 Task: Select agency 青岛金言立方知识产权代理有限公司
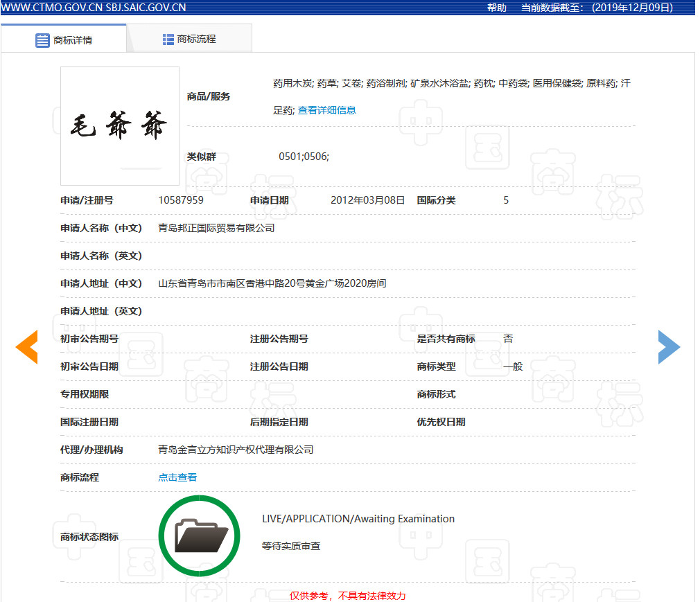pos(236,450)
